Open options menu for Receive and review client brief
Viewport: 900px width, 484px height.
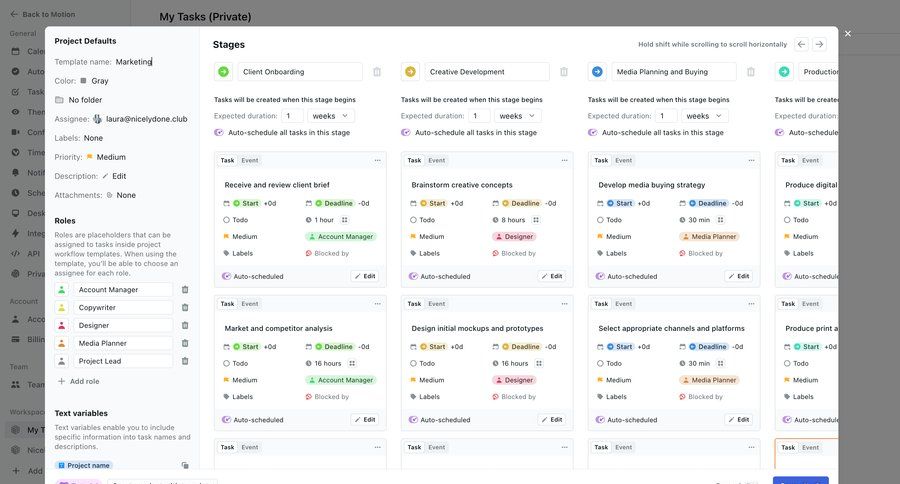tap(378, 160)
